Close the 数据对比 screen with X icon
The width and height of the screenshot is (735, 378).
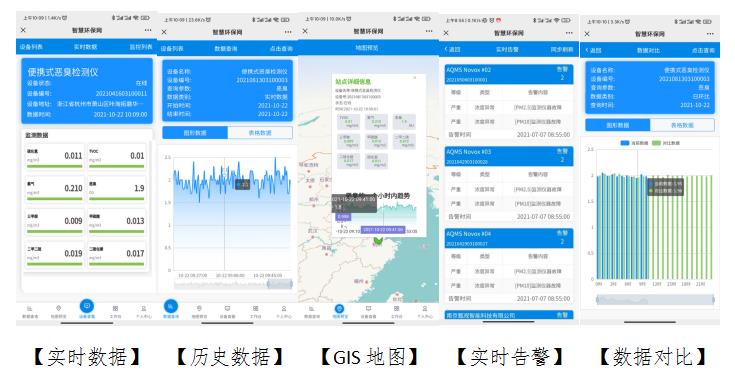point(587,34)
